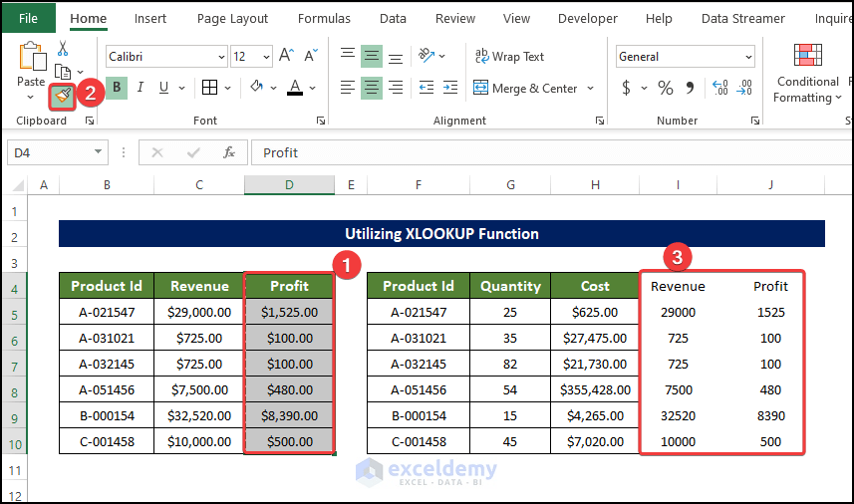This screenshot has width=854, height=504.
Task: Open the Orientation dropdown arrow
Action: 442,56
